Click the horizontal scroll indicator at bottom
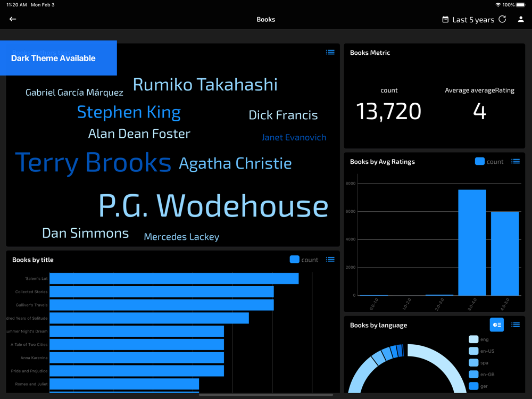The width and height of the screenshot is (532, 399). point(265,395)
